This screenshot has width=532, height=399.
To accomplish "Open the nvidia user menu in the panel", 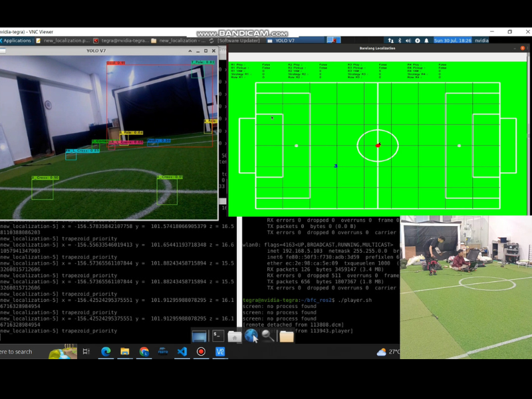I will 481,41.
